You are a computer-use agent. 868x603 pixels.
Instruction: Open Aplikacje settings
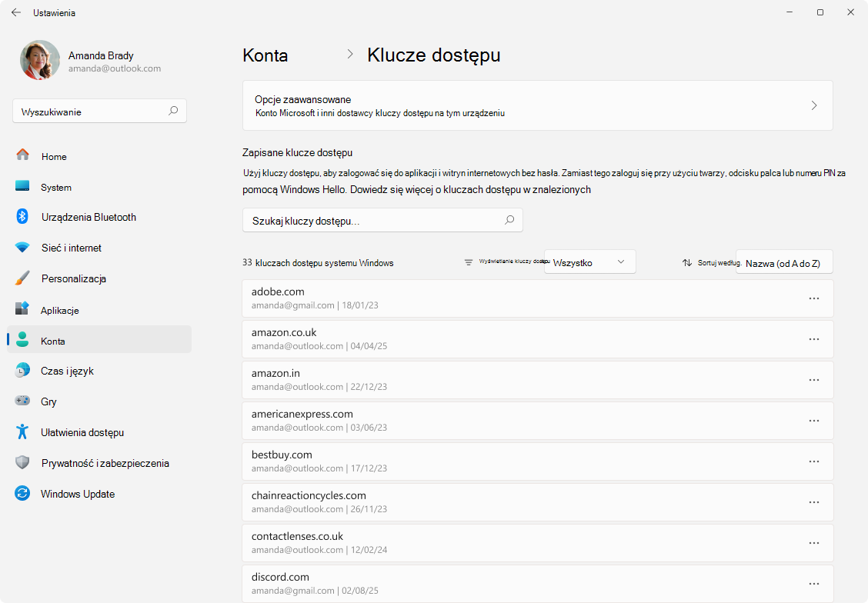[99, 311]
